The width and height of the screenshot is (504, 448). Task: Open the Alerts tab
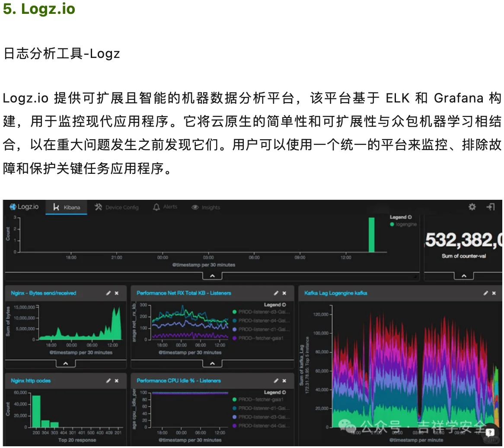(x=165, y=207)
